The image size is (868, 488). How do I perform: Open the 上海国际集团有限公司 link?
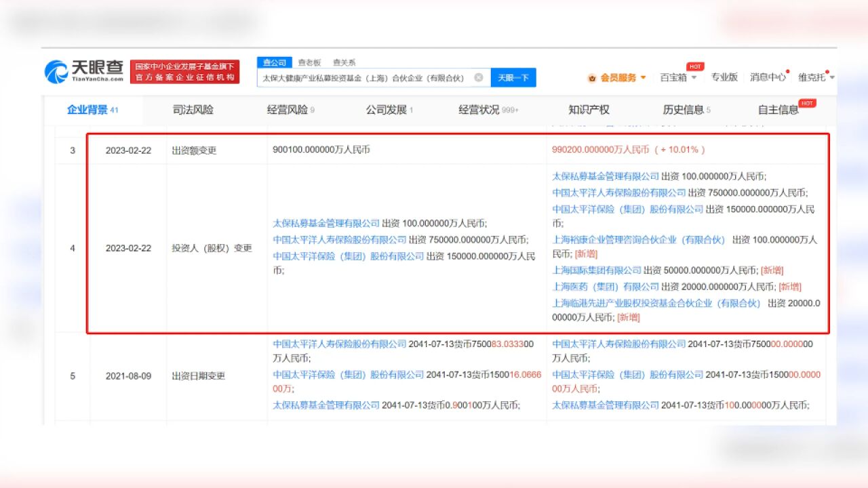pos(597,270)
